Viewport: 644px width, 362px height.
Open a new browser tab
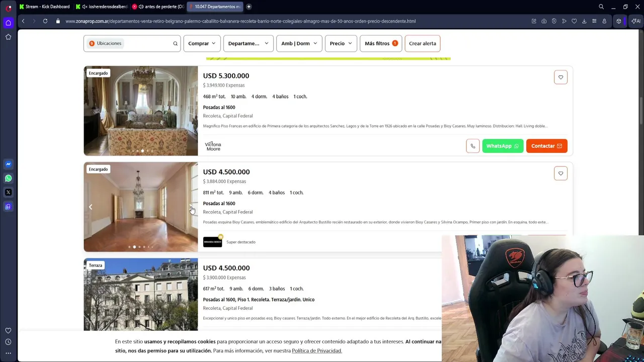pyautogui.click(x=249, y=7)
